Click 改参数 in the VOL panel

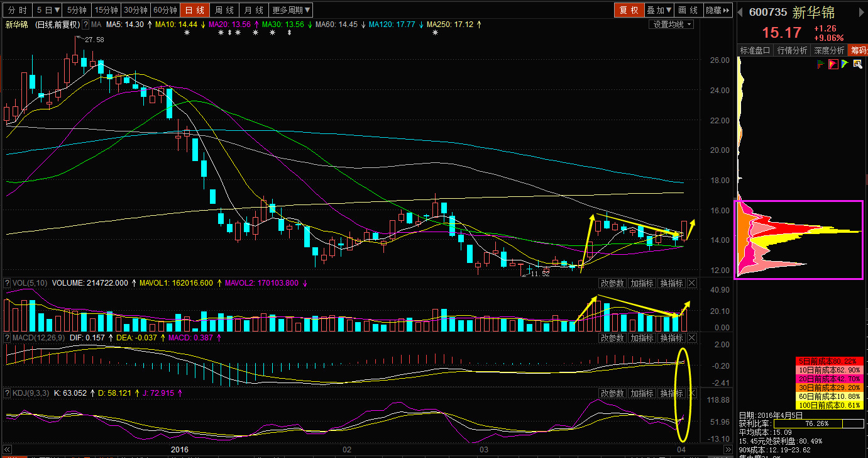[x=612, y=284]
